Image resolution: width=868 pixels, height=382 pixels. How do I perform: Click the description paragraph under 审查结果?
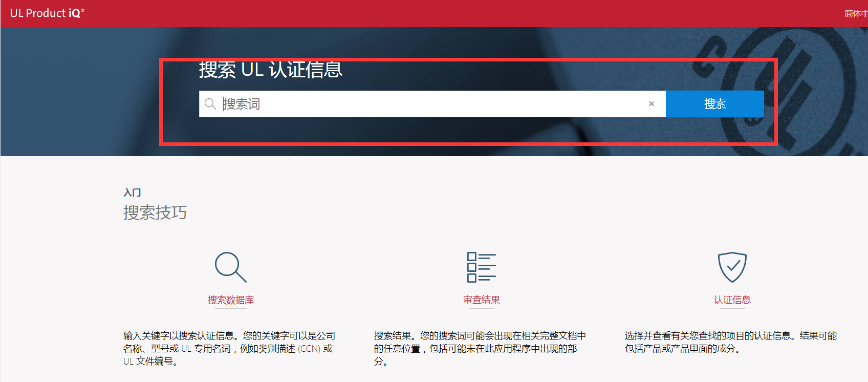point(479,348)
